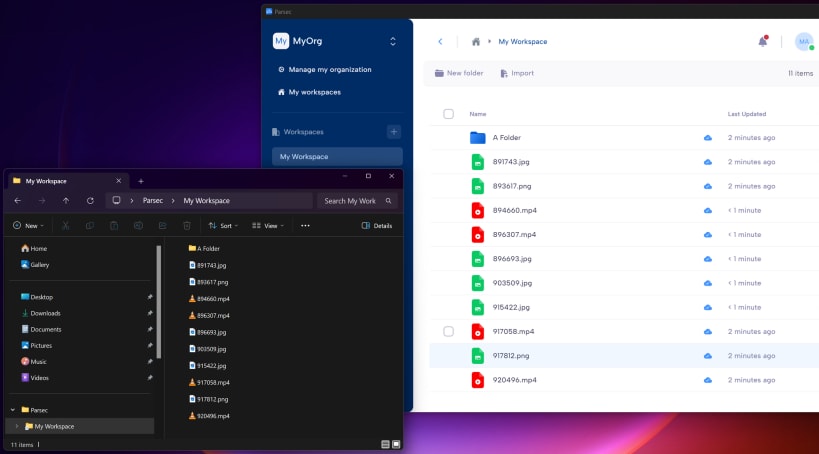Switch Explorer to large thumbnails view icon

396,444
